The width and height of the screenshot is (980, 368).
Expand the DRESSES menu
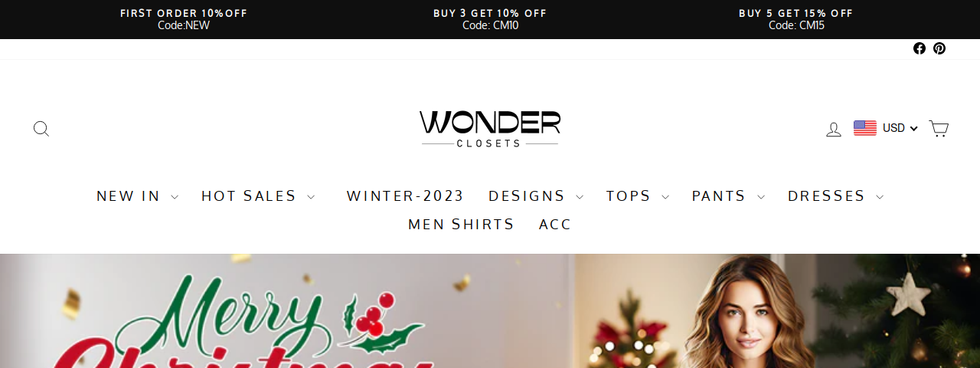(x=836, y=196)
